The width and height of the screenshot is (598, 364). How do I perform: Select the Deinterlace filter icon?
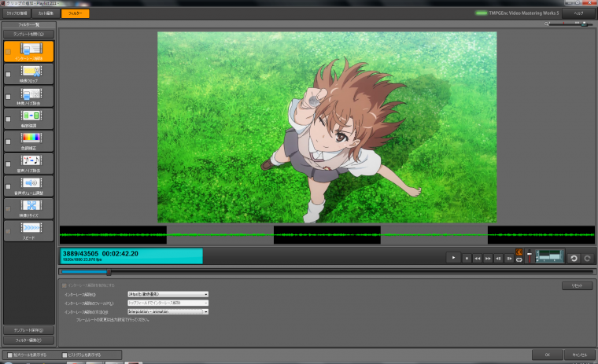31,50
